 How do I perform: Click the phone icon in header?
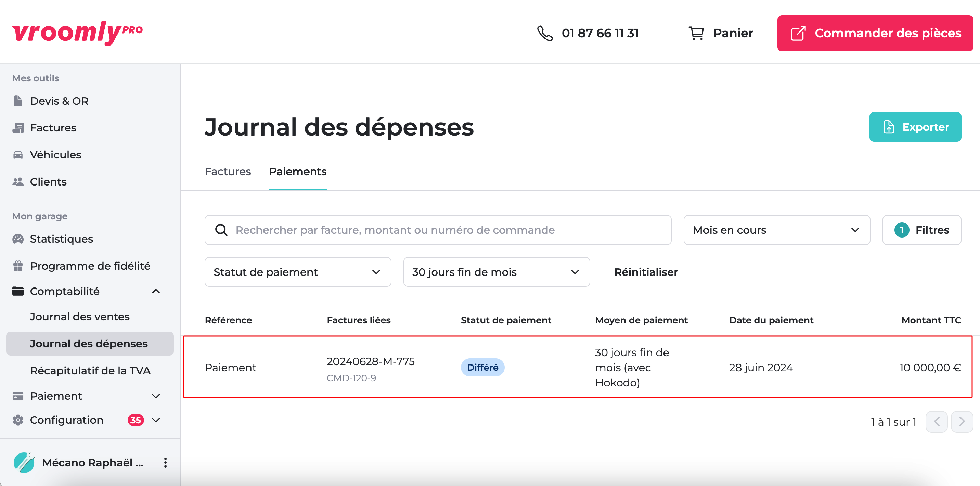coord(544,34)
